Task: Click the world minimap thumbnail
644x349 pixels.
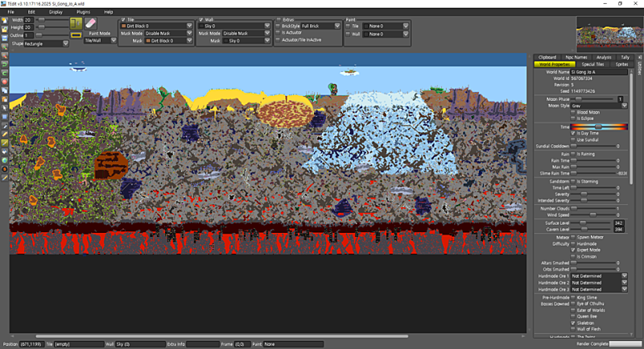Action: pos(609,34)
